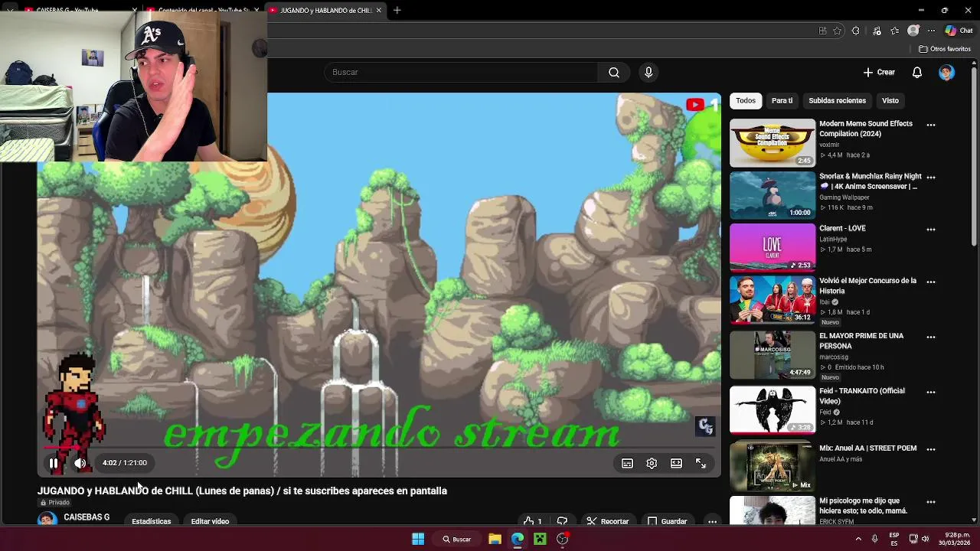980x551 pixels.
Task: Add page to favorites star icon
Action: click(x=838, y=31)
